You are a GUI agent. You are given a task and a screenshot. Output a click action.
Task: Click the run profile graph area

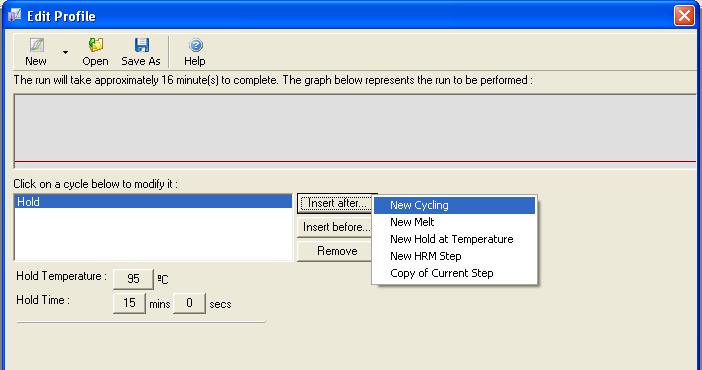click(355, 130)
